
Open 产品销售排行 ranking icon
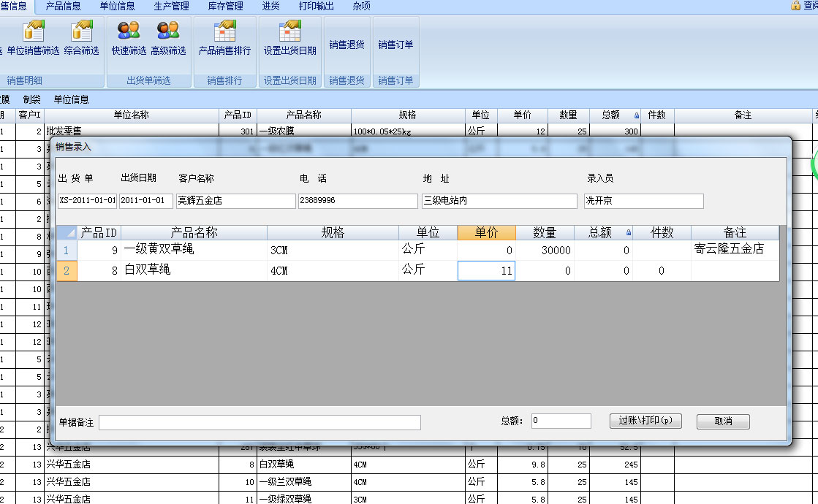(x=224, y=32)
